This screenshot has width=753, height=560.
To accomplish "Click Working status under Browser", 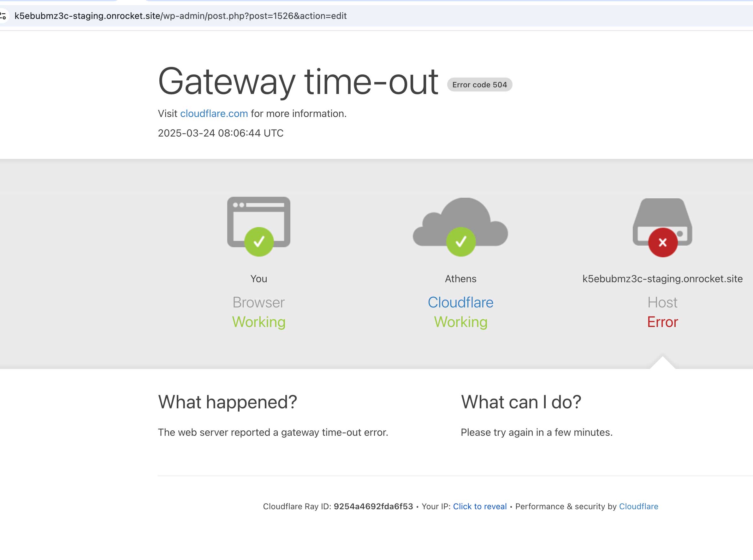I will pos(259,322).
